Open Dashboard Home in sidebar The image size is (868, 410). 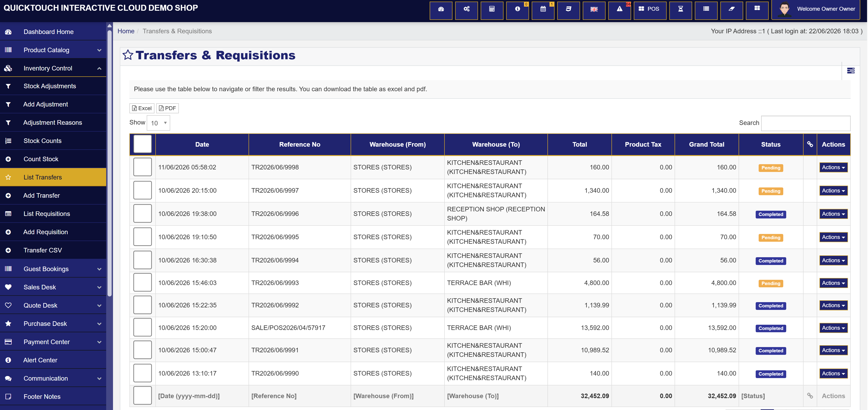pos(53,32)
